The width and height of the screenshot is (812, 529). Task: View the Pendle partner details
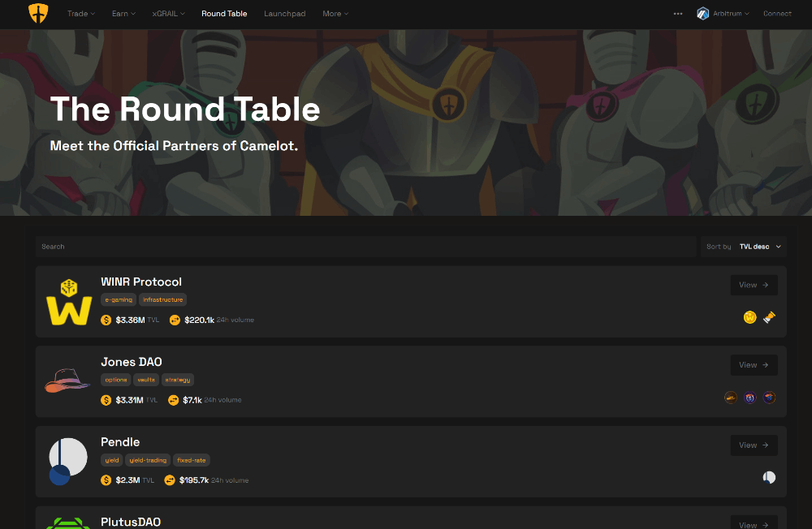coord(754,445)
